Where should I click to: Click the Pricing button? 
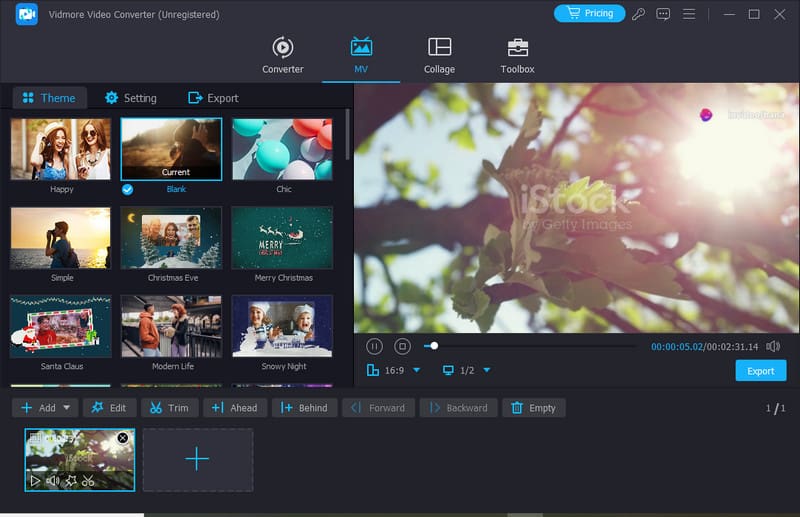point(589,13)
